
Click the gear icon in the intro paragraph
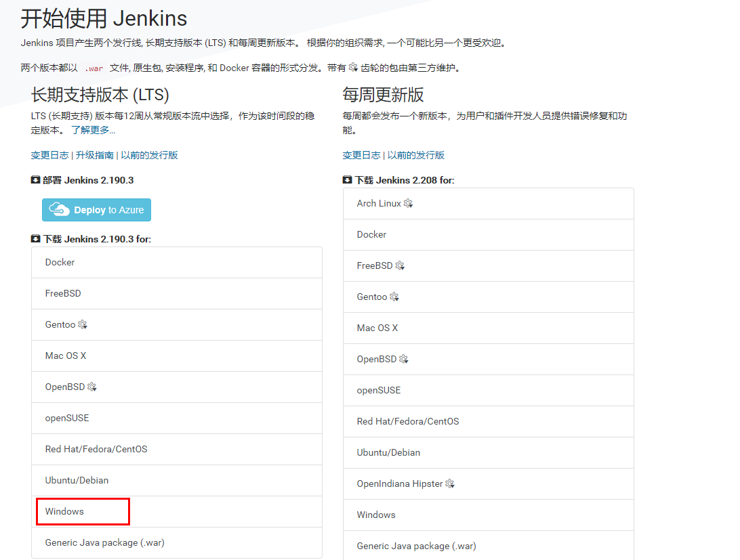[354, 68]
